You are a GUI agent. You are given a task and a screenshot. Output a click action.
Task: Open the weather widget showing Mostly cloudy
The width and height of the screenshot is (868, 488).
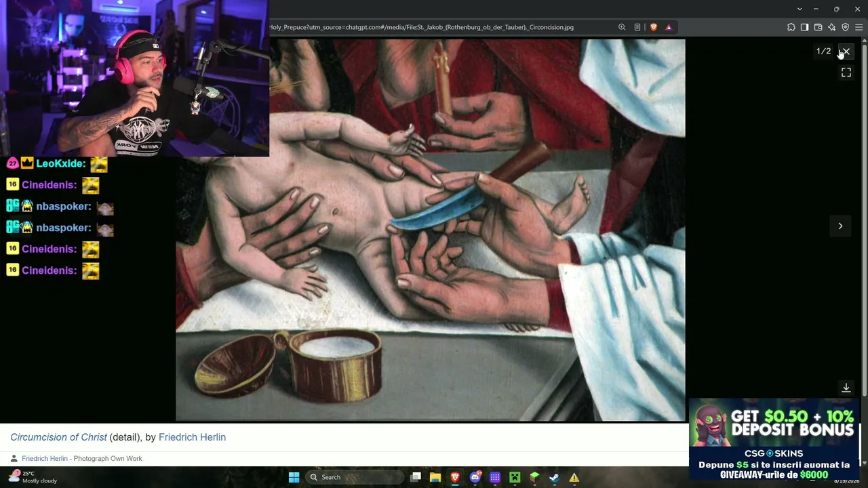[x=32, y=477]
